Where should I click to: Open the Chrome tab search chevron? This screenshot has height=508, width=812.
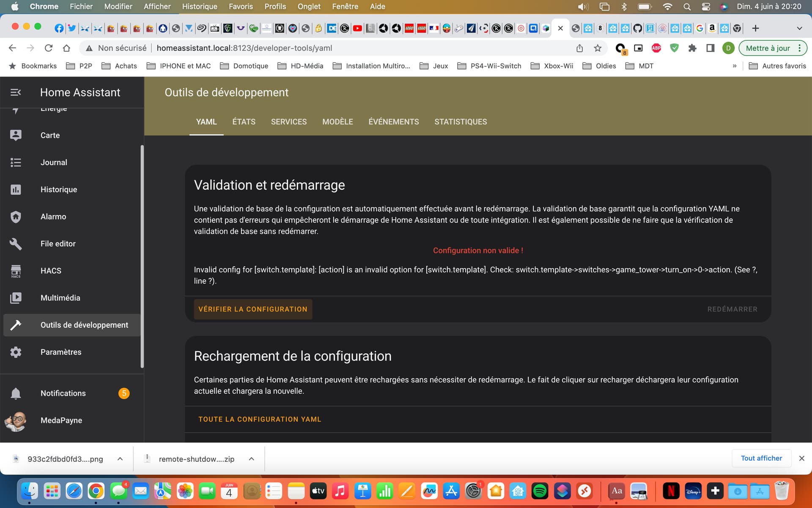(x=799, y=28)
